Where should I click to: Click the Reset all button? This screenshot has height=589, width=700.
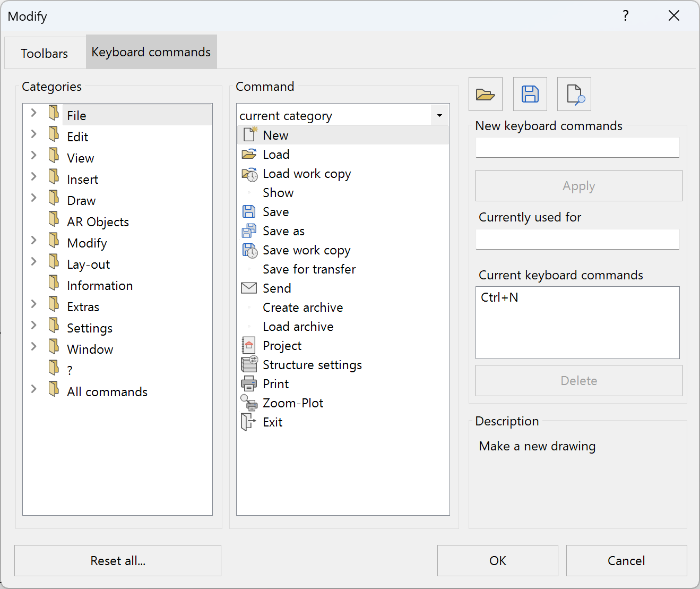(117, 560)
